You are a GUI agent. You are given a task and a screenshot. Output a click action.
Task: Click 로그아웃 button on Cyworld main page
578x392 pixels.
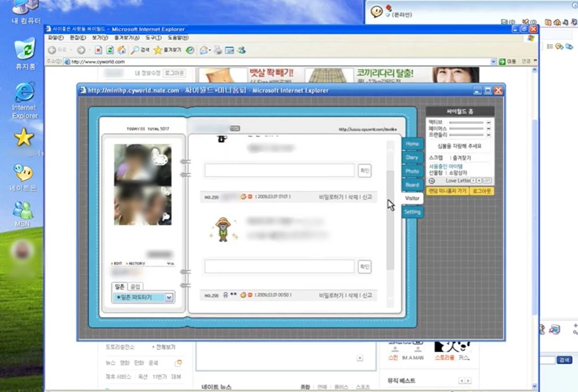pos(175,73)
